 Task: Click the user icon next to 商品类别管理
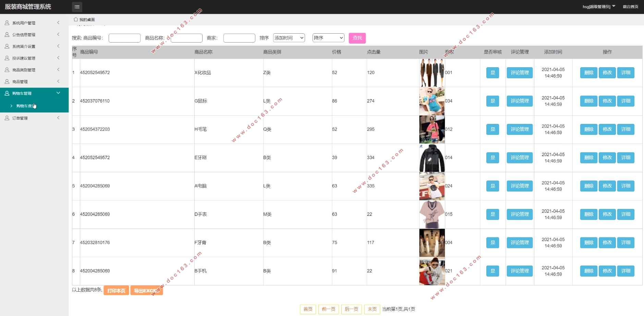coord(7,70)
